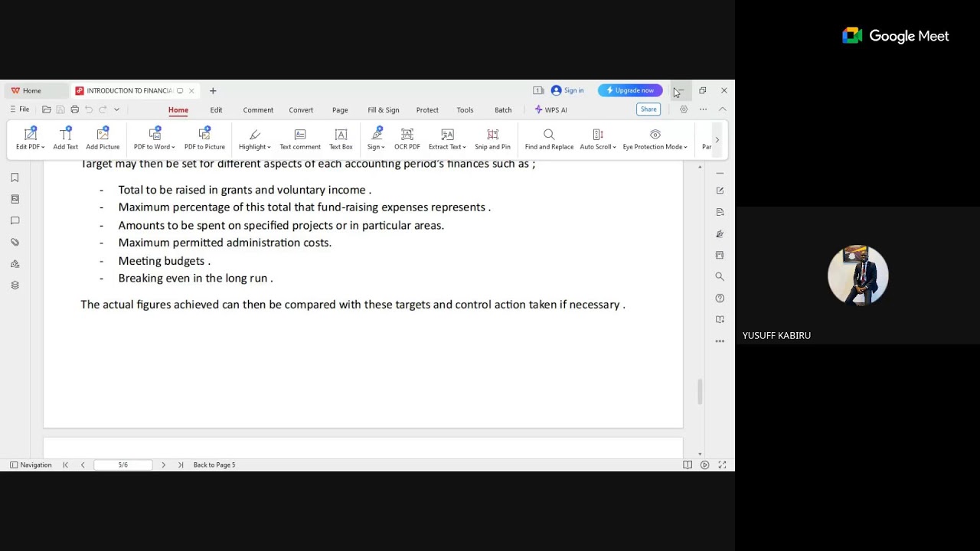Open the layers panel in left sidebar
Image resolution: width=980 pixels, height=551 pixels.
(15, 285)
